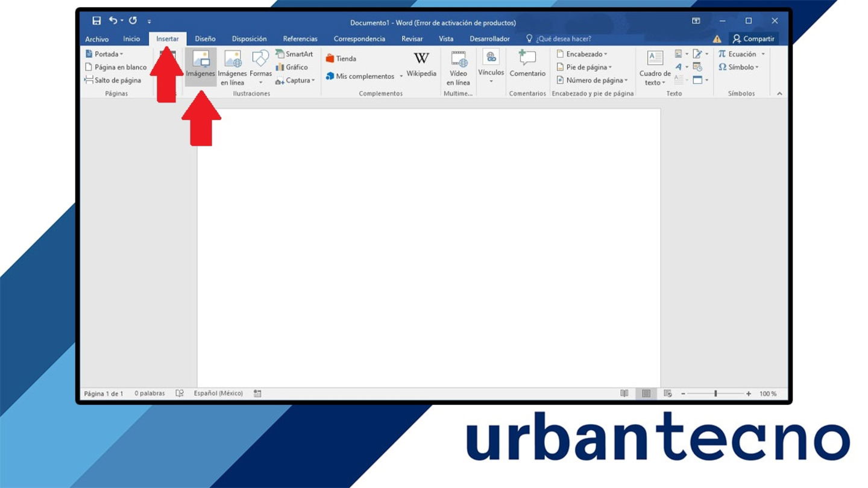Click the 'Español (México)' language indicator
Viewport: 868px width, 488px height.
coord(218,393)
